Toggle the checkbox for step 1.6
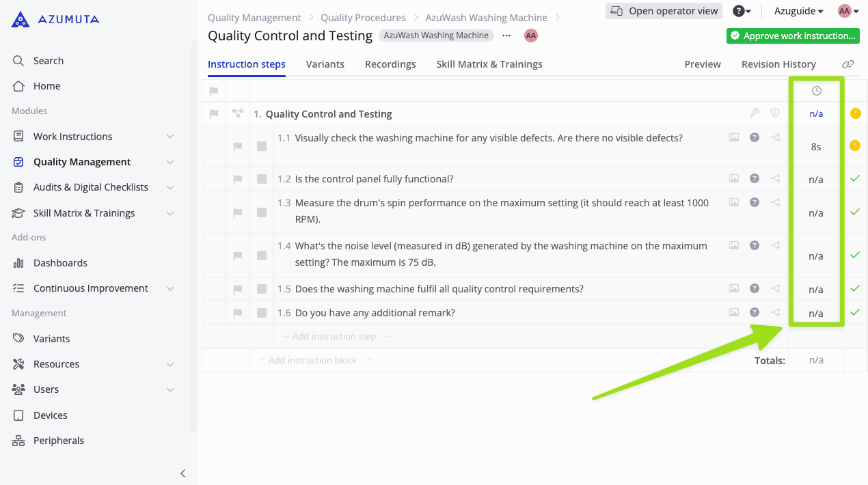Image resolution: width=868 pixels, height=485 pixels. click(x=262, y=313)
